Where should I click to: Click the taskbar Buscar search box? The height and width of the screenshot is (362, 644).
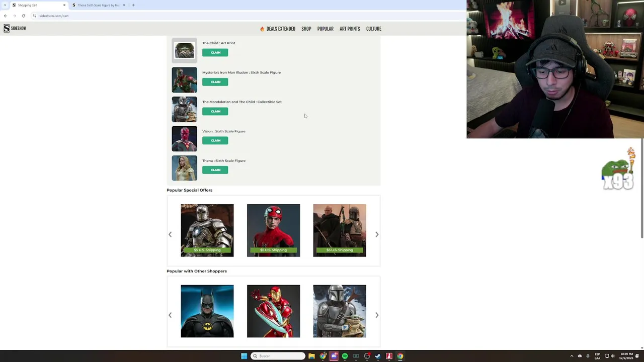pos(278,356)
